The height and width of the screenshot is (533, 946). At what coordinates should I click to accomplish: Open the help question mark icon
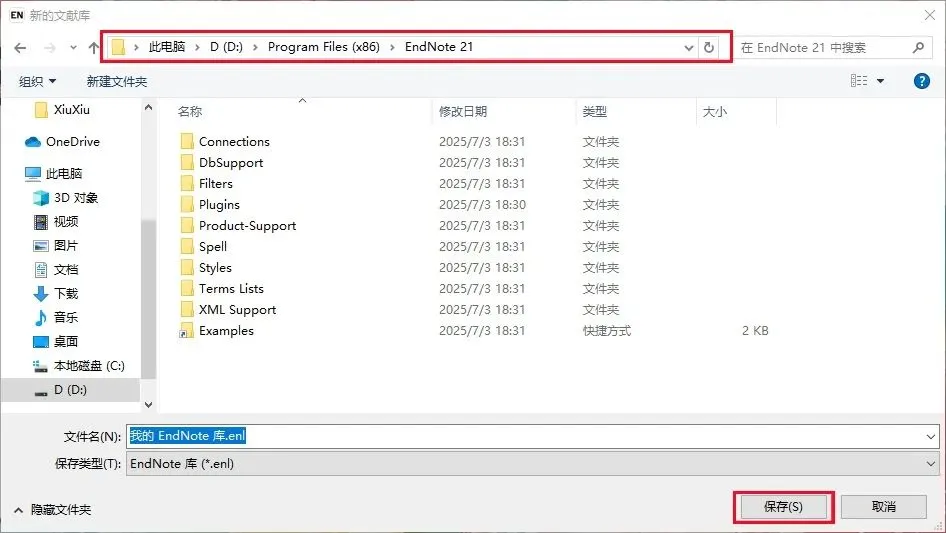[921, 81]
